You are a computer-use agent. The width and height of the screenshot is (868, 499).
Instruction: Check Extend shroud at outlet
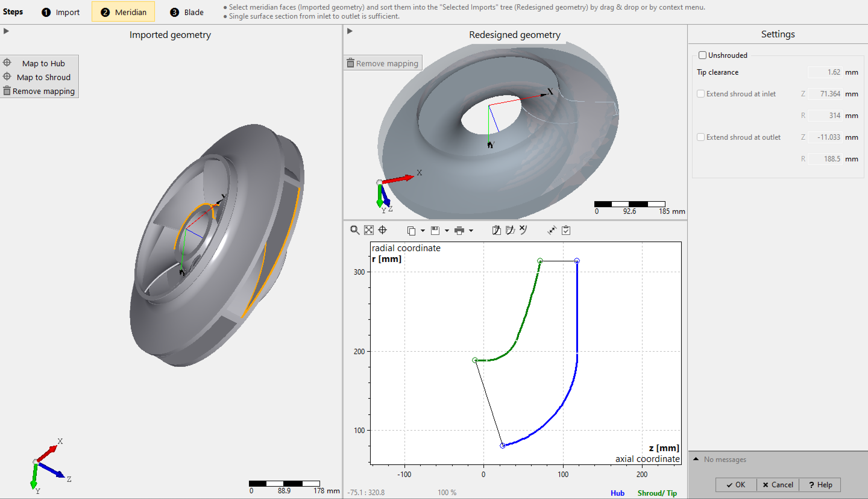pos(701,137)
